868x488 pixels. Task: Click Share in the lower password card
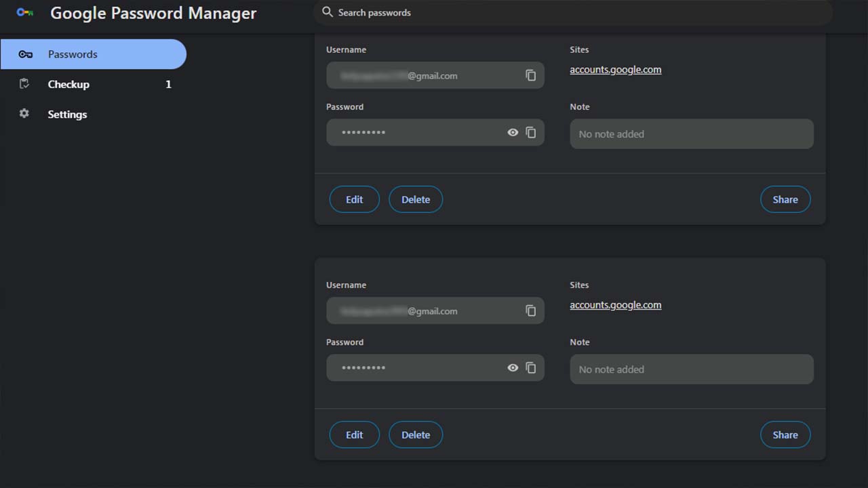pyautogui.click(x=785, y=434)
